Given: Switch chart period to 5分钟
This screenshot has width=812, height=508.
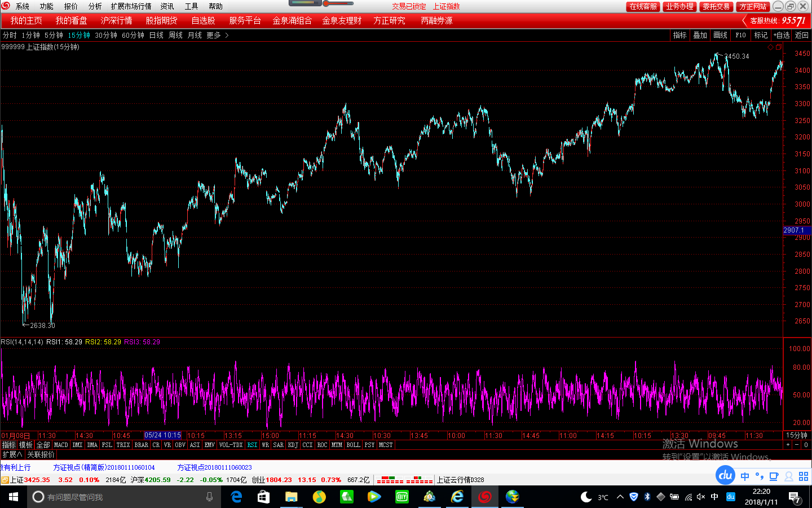Looking at the screenshot, I should [x=54, y=35].
